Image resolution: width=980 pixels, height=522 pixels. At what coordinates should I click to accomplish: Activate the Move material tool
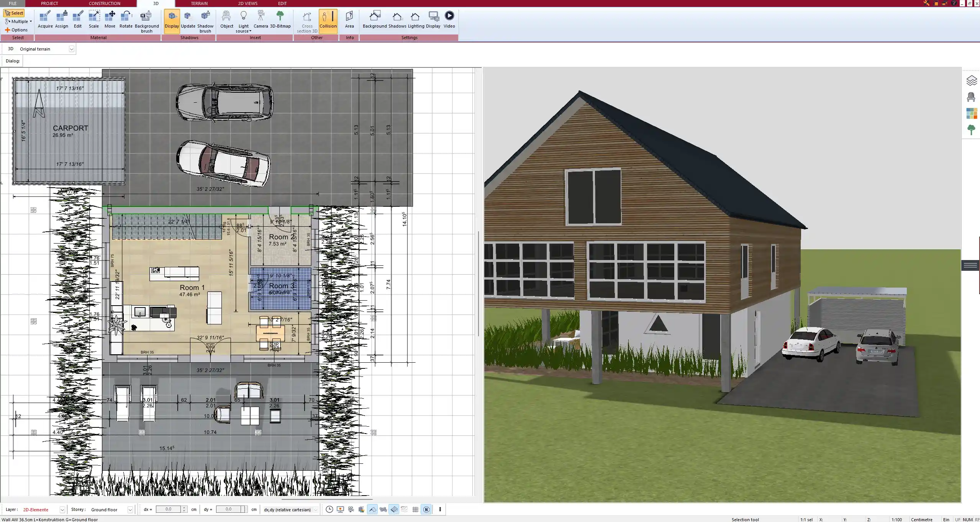tap(110, 20)
